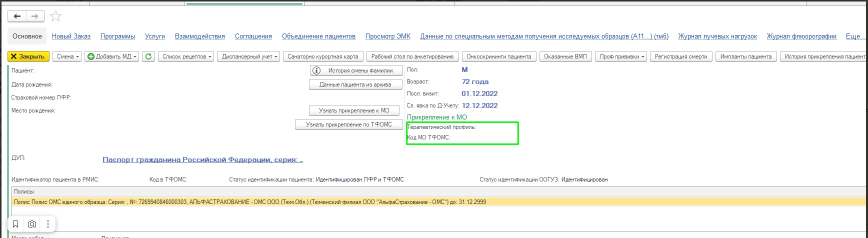868x238 pixels.
Task: Switch to the Новый Заказ tab
Action: pyautogui.click(x=71, y=36)
